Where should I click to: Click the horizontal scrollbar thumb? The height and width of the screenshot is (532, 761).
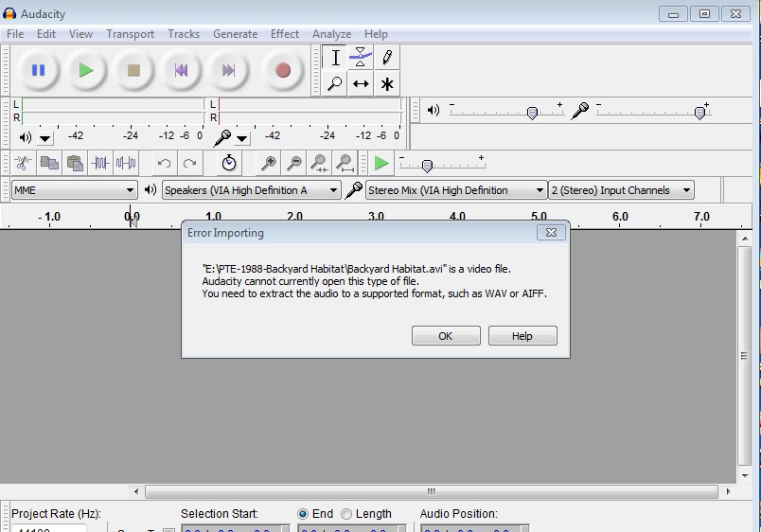coord(431,491)
